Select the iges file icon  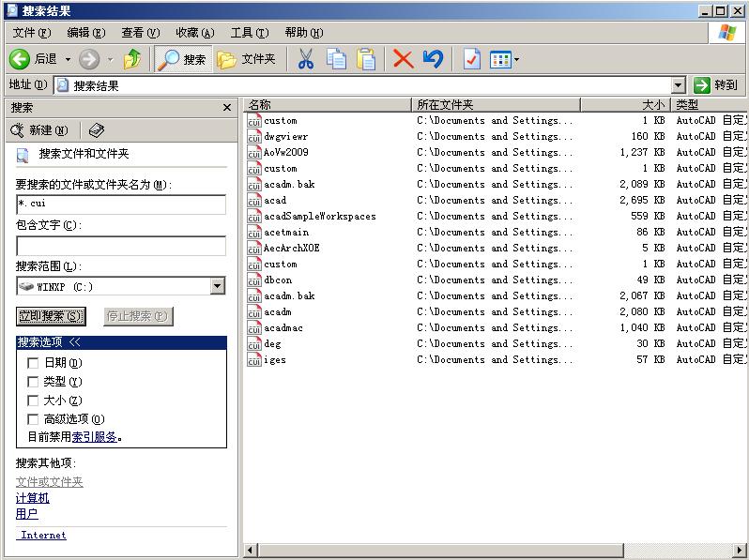(254, 360)
